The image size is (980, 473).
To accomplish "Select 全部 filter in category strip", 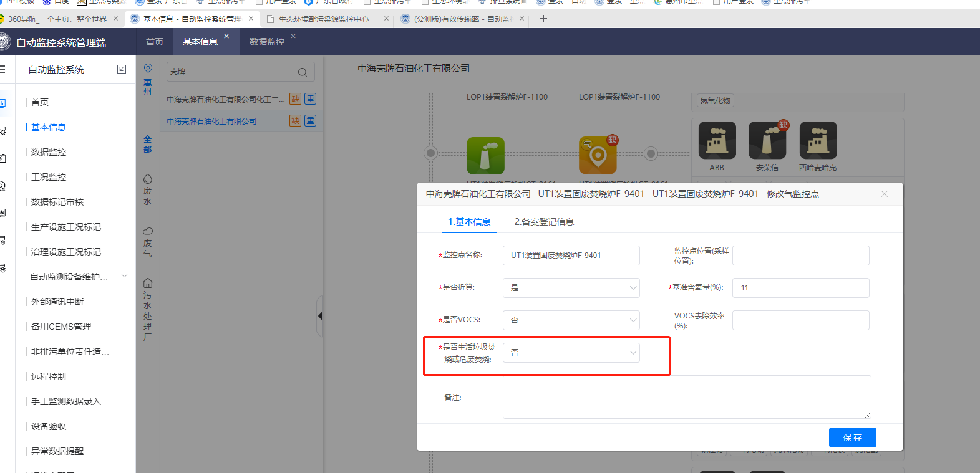I will click(x=148, y=144).
